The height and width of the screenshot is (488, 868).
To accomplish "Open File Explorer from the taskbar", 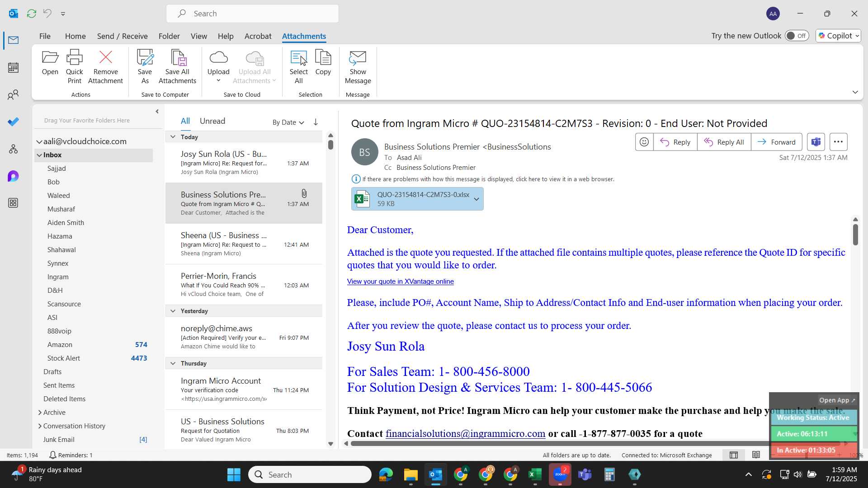I will point(410,474).
